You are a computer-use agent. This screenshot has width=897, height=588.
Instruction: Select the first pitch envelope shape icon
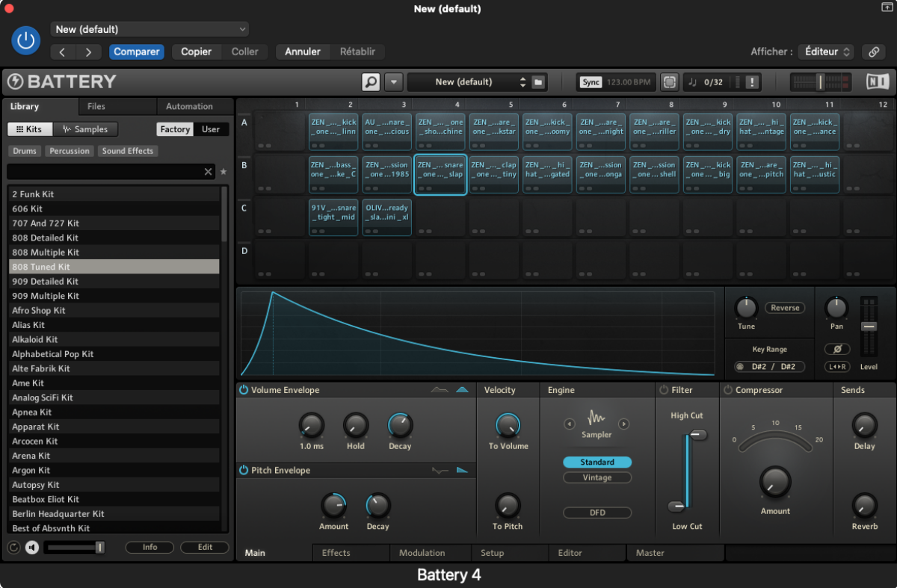(x=440, y=470)
